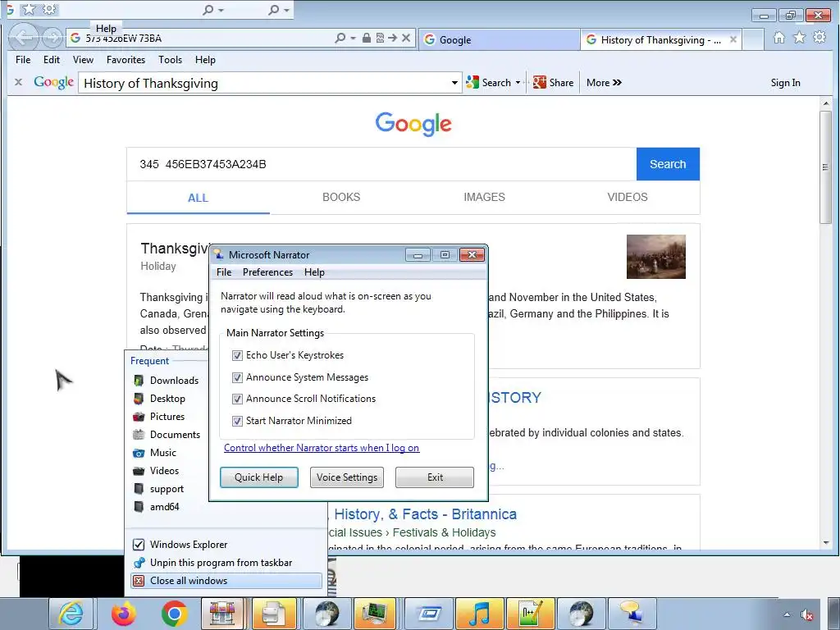Toggle Announce Scroll Notifications checkbox

point(237,399)
